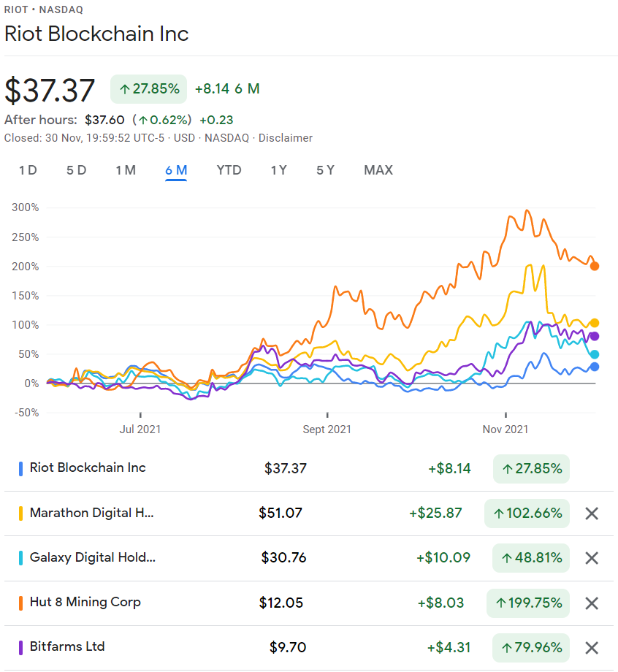Viewport: 618px width, 672px height.
Task: Click Riot row's 27.85% badge
Action: click(x=531, y=469)
